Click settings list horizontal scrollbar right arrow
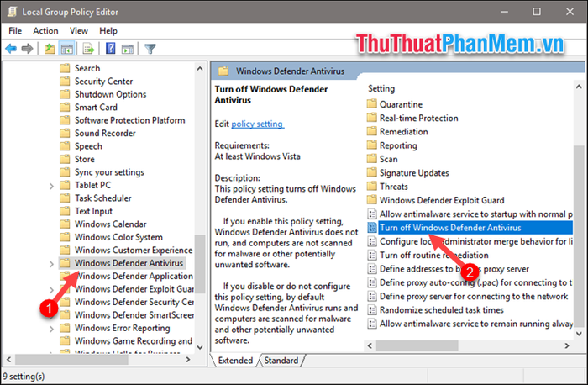 pyautogui.click(x=567, y=345)
